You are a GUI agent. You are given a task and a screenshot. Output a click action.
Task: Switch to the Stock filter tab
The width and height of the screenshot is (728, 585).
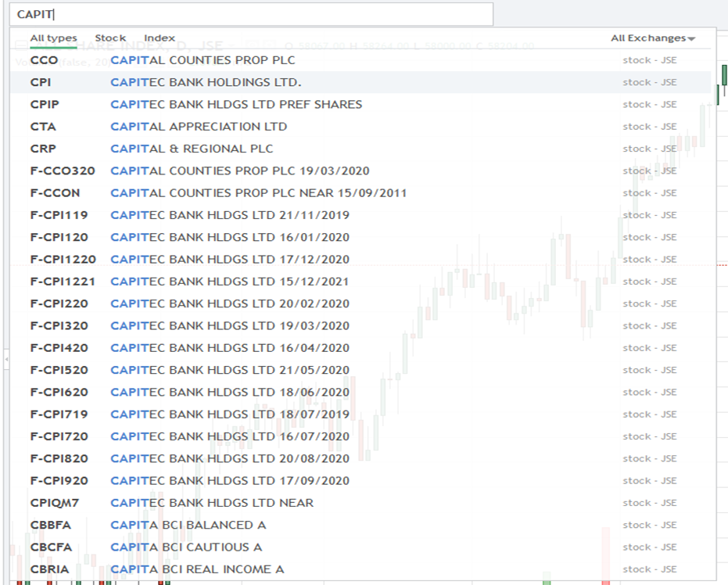click(110, 38)
